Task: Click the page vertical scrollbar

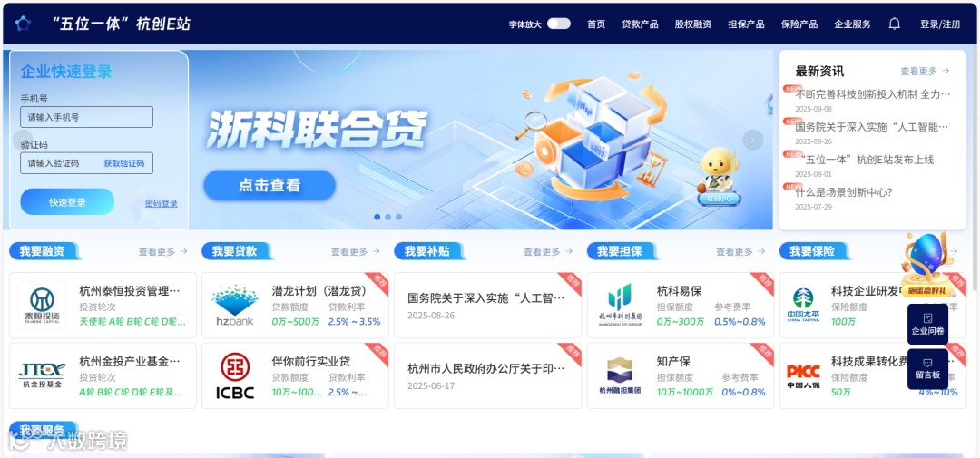Action: pos(976,169)
